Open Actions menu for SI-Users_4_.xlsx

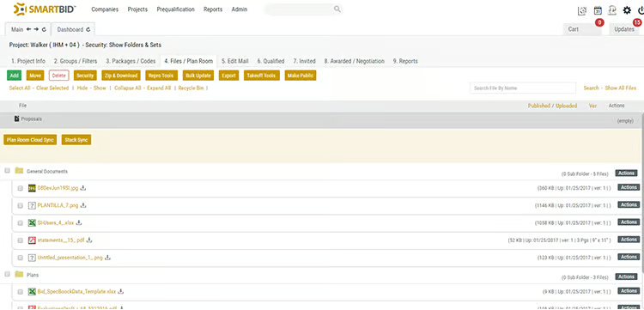tap(629, 222)
